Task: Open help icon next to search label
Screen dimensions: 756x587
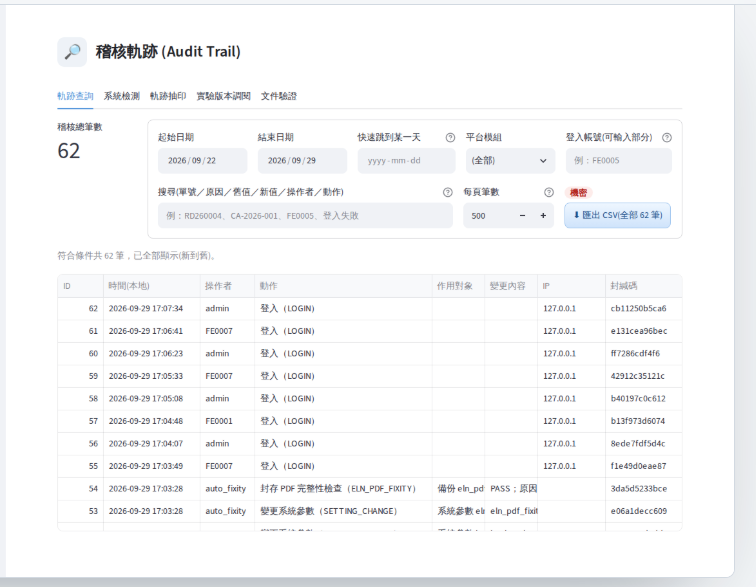Action: tap(447, 192)
